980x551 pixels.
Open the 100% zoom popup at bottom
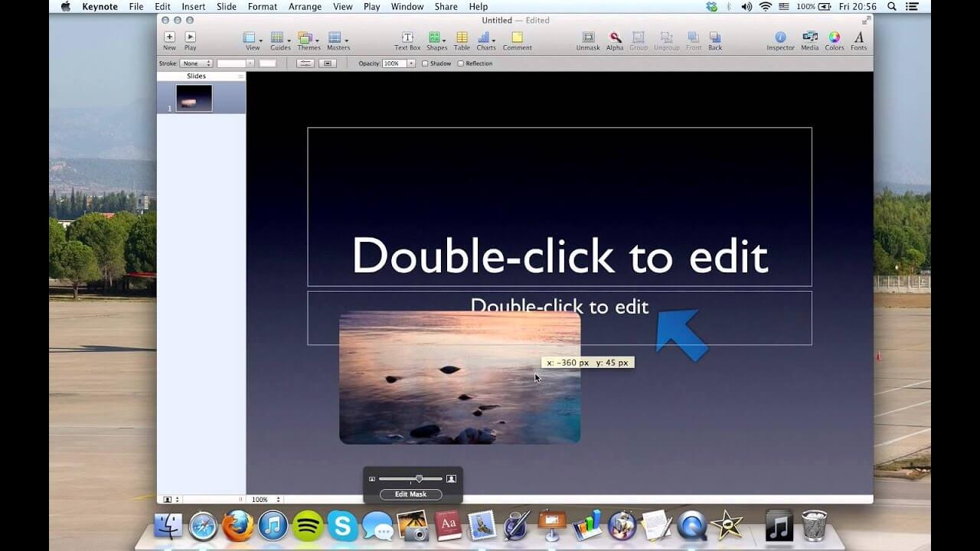coord(265,500)
